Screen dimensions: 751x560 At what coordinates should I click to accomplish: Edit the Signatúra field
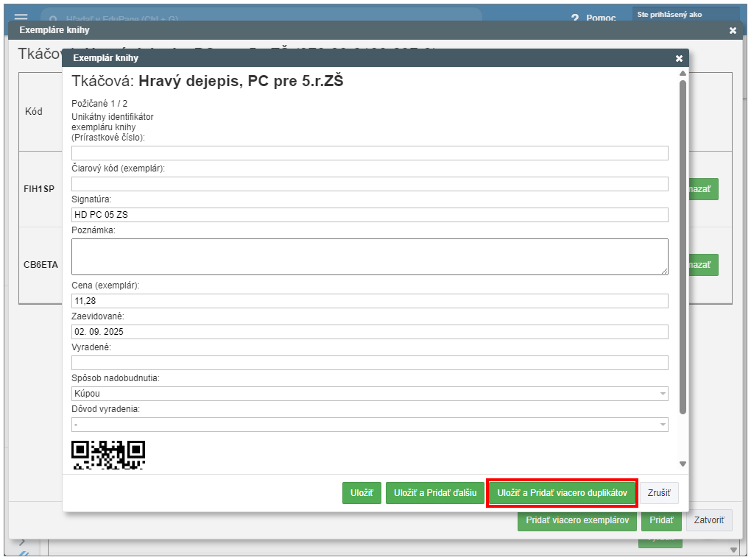tap(370, 215)
